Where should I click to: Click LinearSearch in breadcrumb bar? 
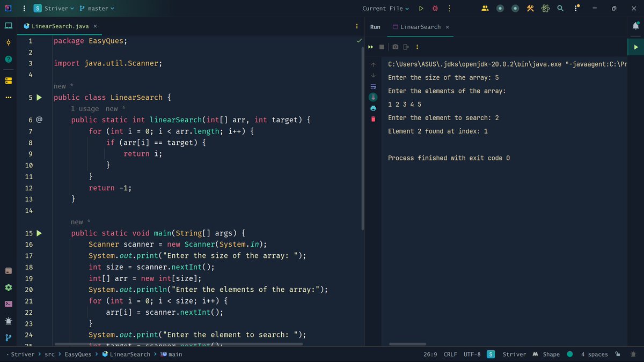126,354
